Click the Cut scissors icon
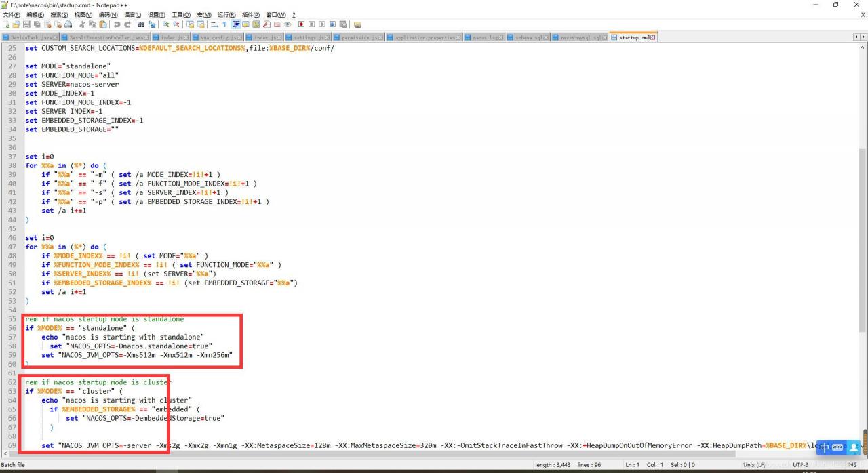Screen dimensions: 868x473 coord(82,24)
